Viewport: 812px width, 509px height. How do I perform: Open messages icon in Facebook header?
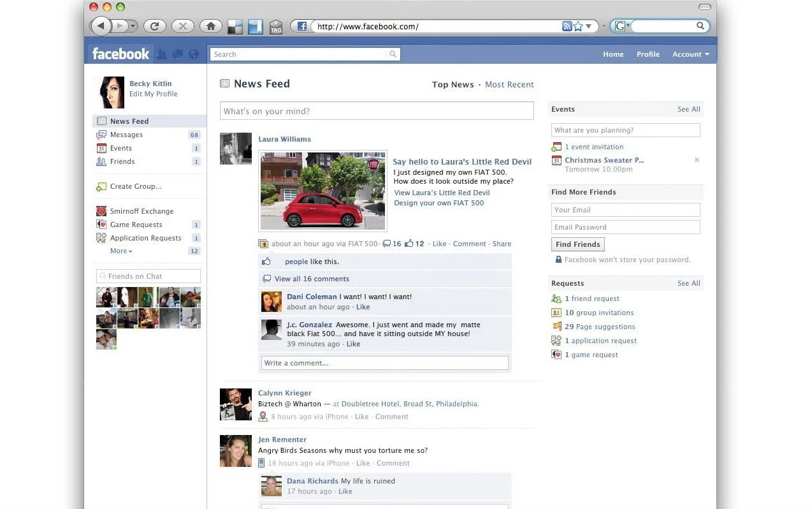(x=178, y=54)
